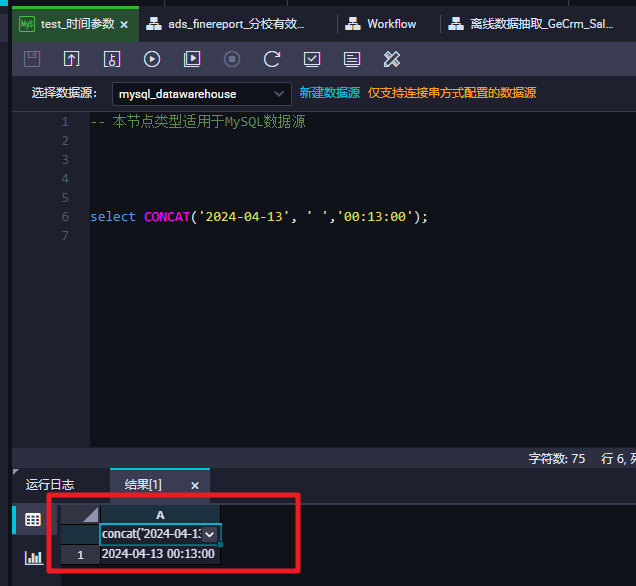636x586 pixels.
Task: Click the select keyword on line 6
Action: [x=113, y=217]
